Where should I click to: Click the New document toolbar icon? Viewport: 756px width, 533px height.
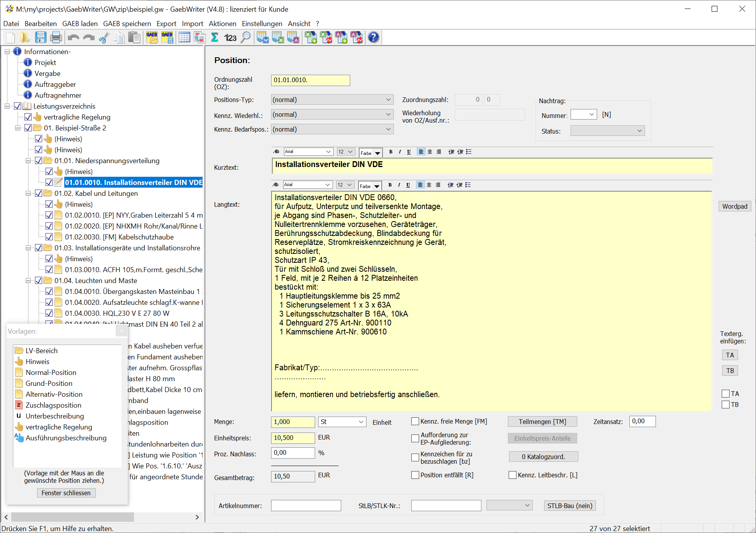(x=11, y=37)
